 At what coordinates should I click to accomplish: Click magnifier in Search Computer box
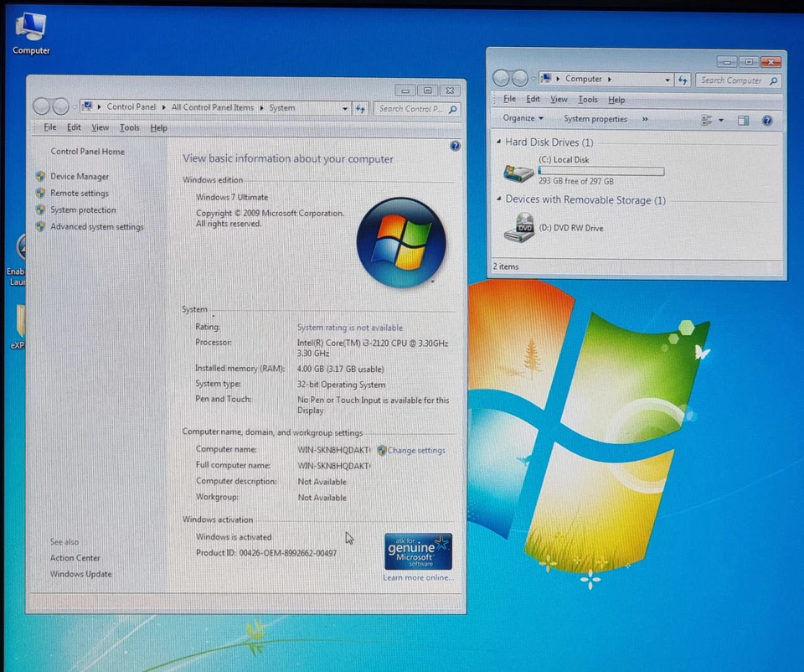click(x=774, y=80)
